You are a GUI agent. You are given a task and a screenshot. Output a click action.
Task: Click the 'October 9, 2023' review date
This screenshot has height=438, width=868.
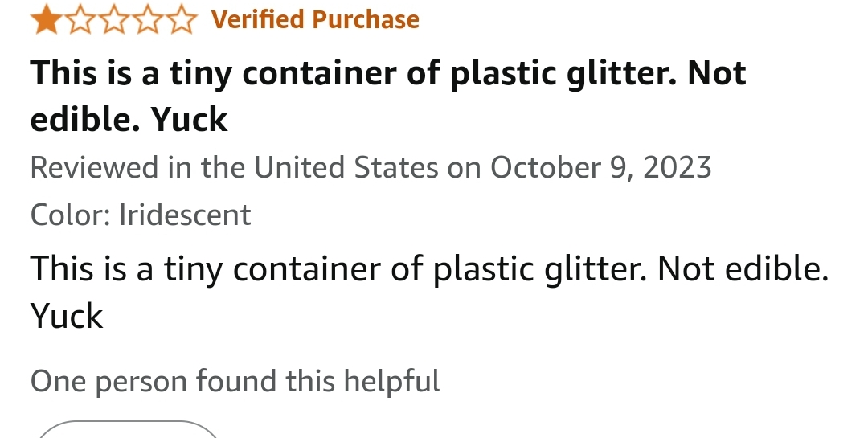(600, 167)
